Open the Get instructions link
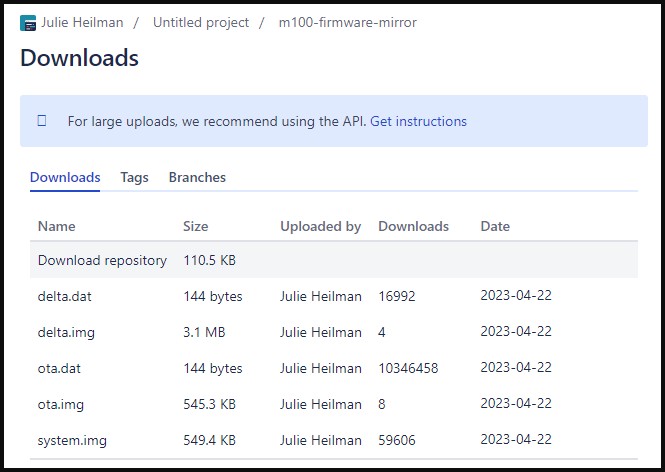This screenshot has width=665, height=472. coord(418,121)
